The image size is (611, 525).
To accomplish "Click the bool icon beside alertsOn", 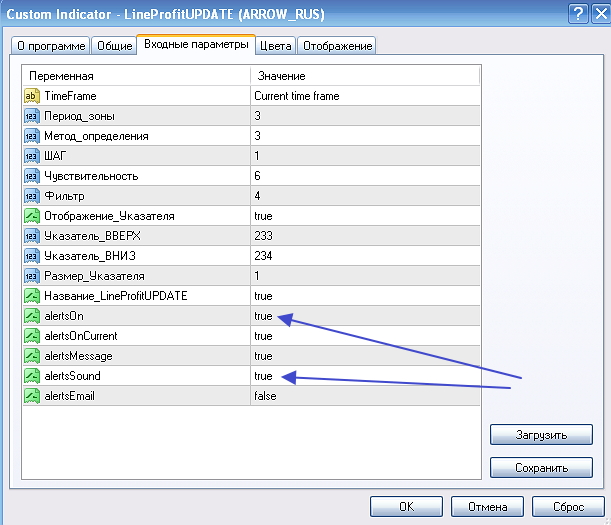I will pos(32,316).
